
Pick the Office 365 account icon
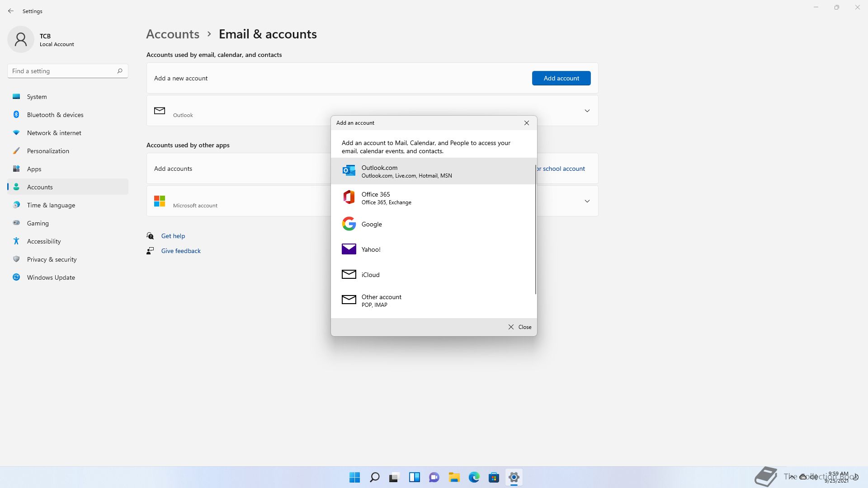click(x=349, y=197)
